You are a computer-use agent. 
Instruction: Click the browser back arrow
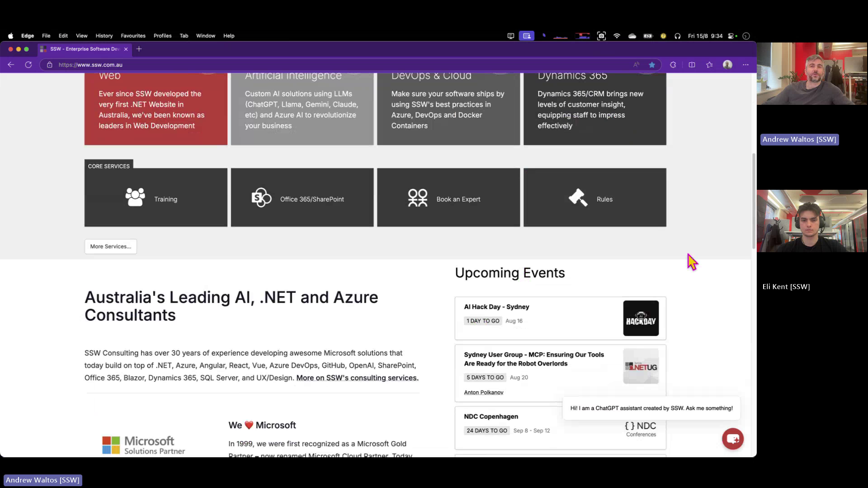pos(11,65)
